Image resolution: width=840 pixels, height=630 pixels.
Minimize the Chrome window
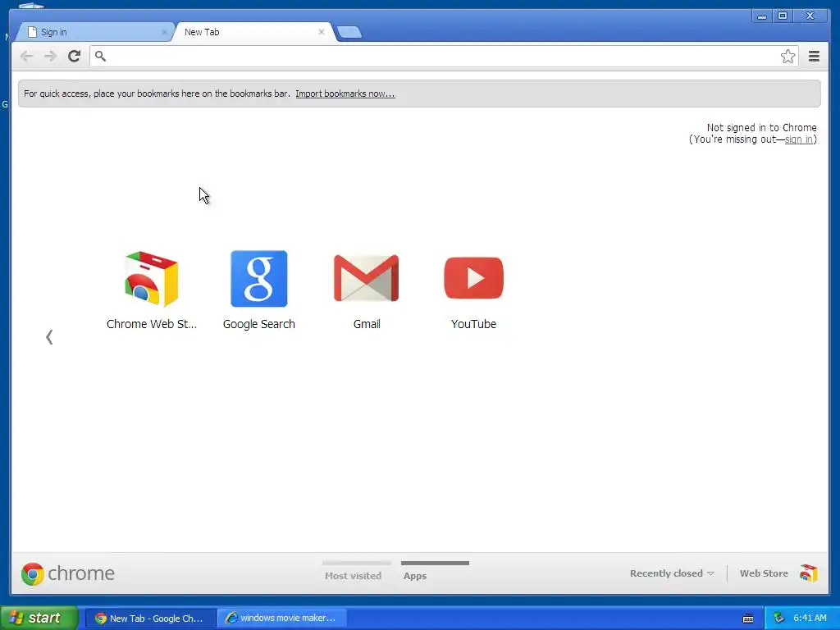762,16
